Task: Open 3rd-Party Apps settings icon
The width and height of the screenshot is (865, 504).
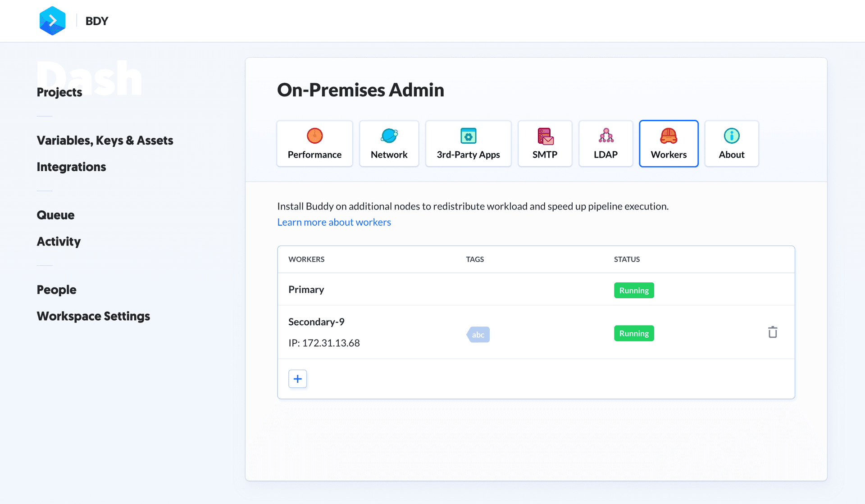Action: coord(468,136)
